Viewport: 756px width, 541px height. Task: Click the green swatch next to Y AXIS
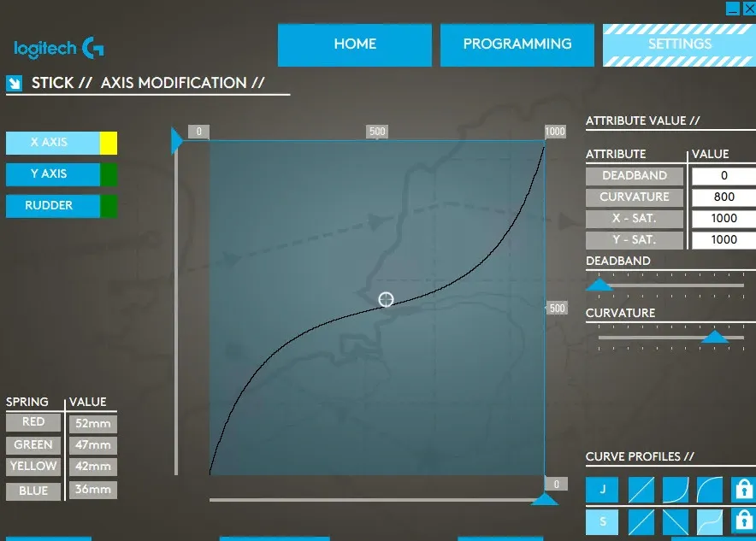[x=109, y=174]
